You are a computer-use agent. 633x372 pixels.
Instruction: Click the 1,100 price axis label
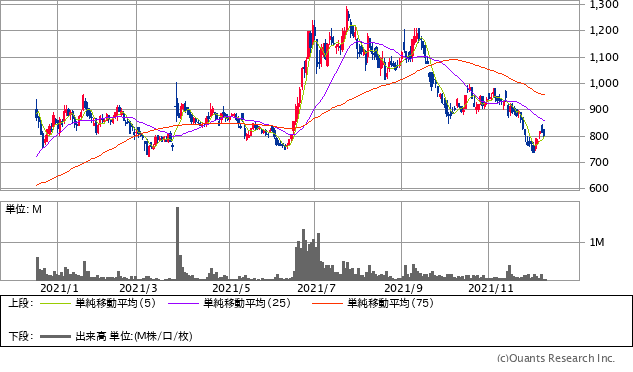(604, 57)
